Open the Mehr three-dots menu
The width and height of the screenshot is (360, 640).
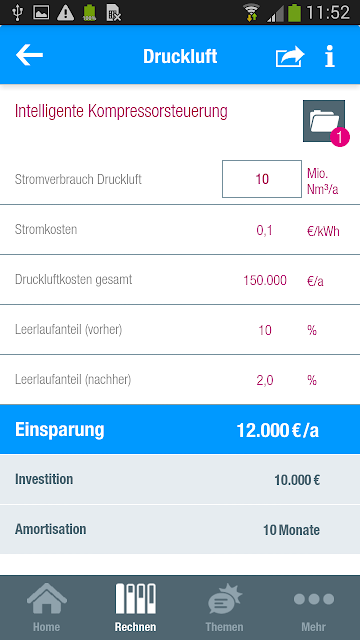pos(314,608)
